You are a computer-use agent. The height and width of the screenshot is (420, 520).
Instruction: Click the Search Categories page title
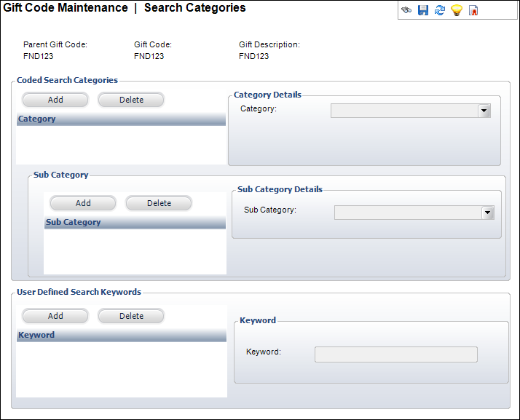pyautogui.click(x=195, y=7)
